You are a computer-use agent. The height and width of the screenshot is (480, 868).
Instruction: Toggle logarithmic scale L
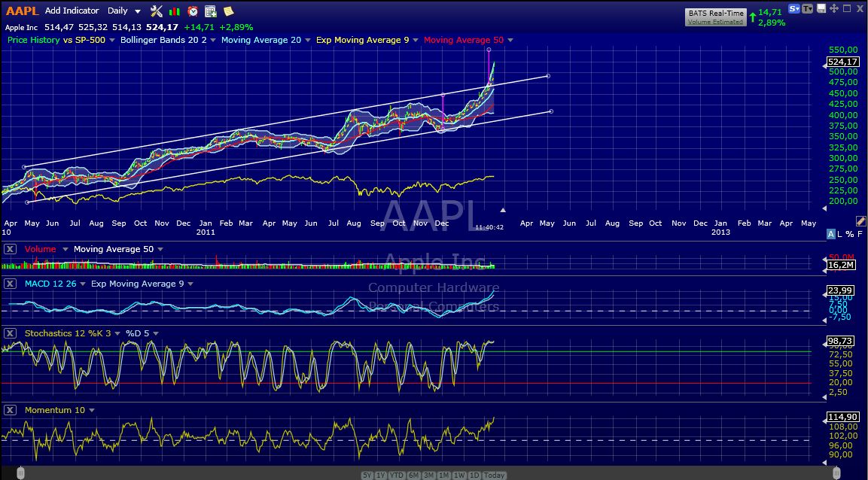839,234
